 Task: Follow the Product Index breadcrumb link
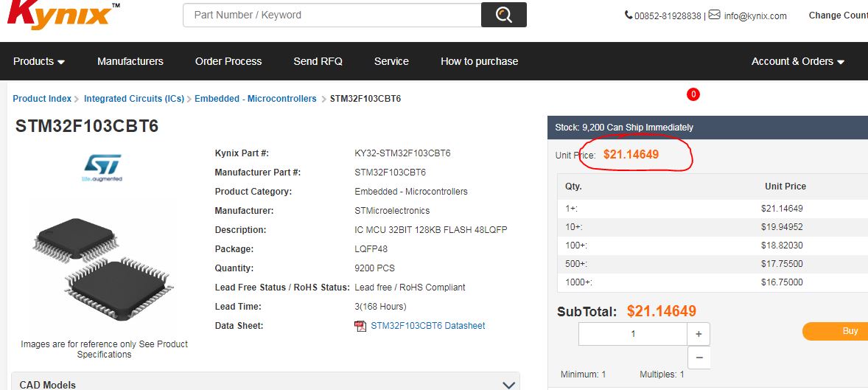tap(42, 99)
